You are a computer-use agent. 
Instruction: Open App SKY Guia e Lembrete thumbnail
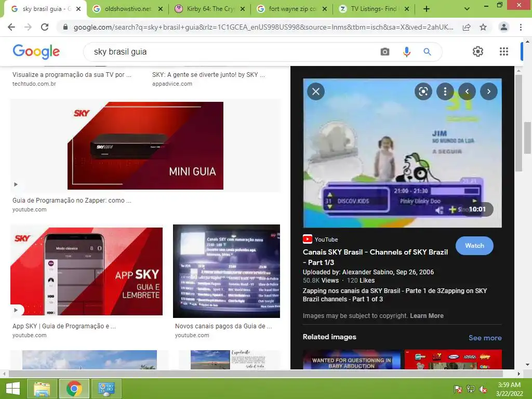(87, 271)
